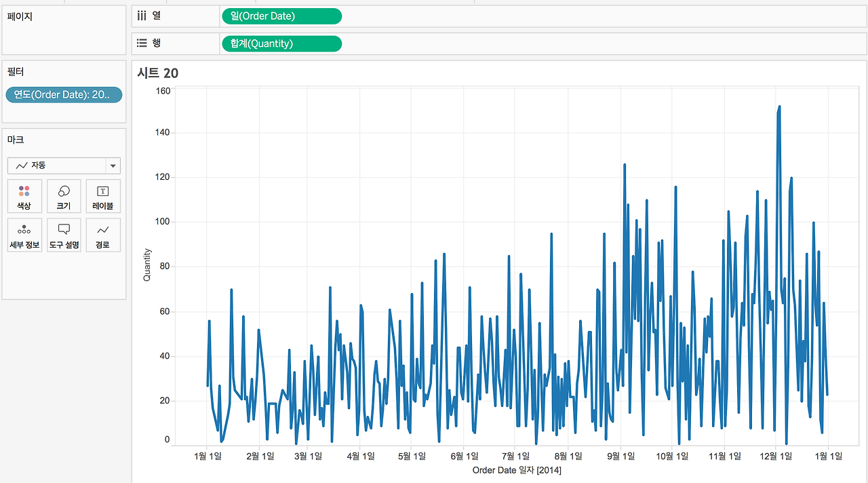868x483 pixels.
Task: Select the 연도(Order Date) filter pill
Action: pos(64,95)
